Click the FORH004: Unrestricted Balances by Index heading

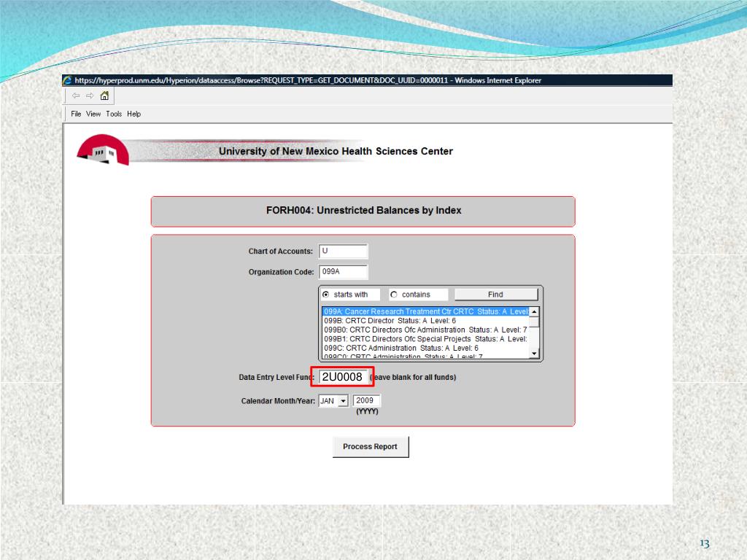pyautogui.click(x=363, y=211)
